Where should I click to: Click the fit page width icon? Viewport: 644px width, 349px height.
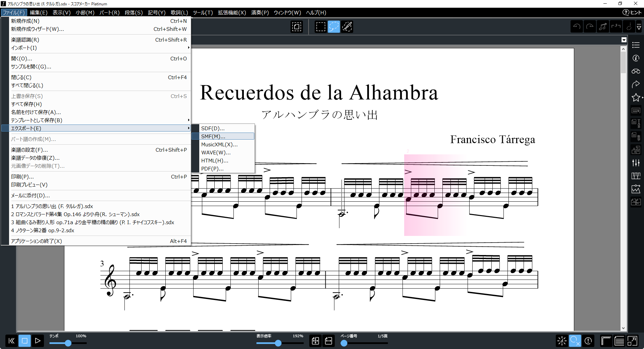point(328,341)
